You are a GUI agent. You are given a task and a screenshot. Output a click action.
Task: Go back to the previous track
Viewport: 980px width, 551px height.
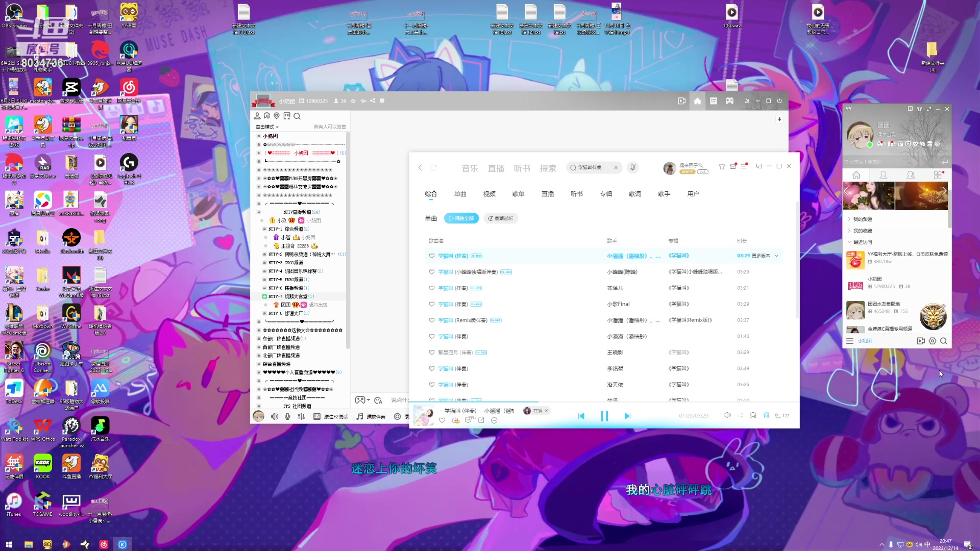tap(581, 416)
